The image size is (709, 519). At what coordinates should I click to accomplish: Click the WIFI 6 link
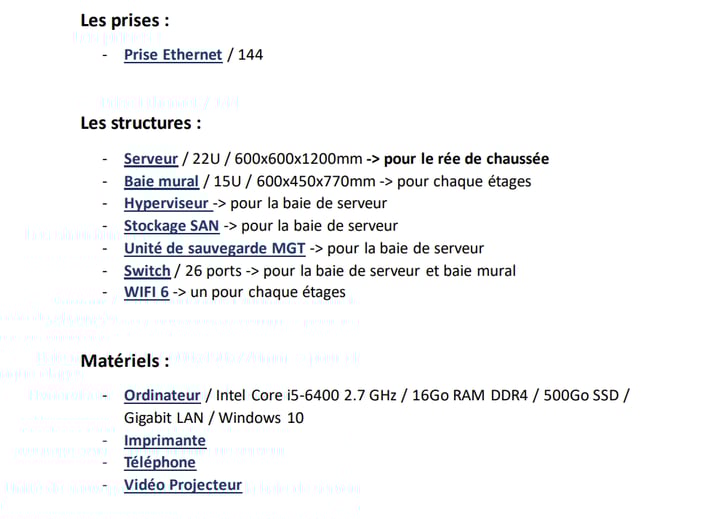[x=147, y=292]
